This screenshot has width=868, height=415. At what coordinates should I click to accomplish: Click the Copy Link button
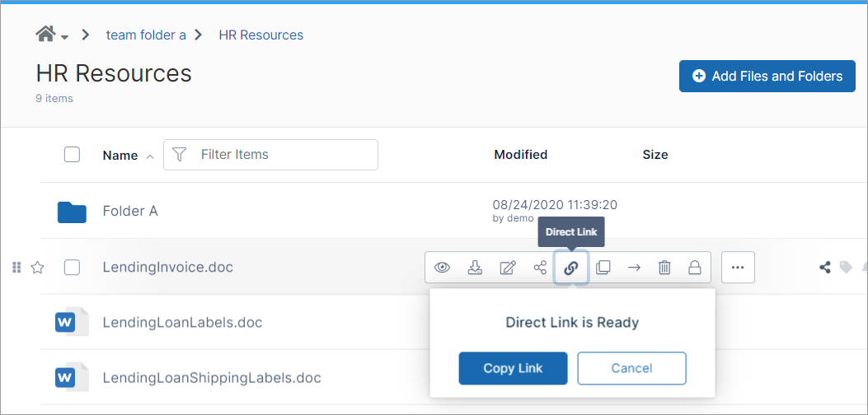pyautogui.click(x=513, y=368)
